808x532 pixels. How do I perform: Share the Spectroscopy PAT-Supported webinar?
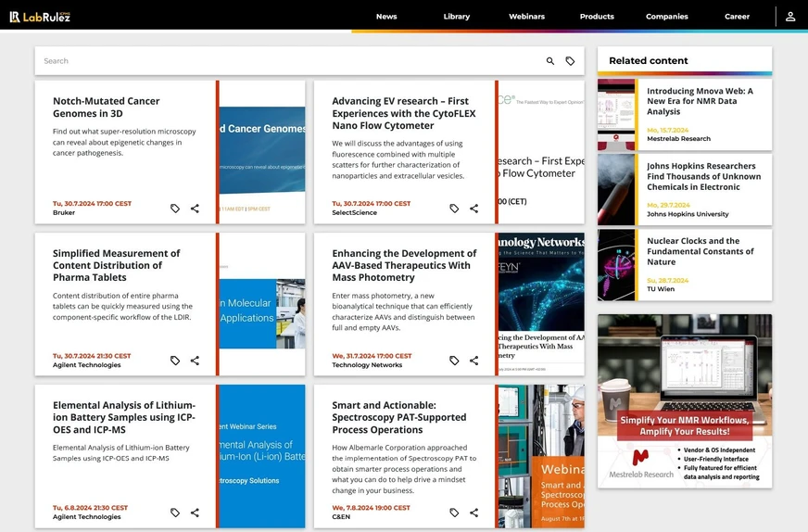click(x=474, y=513)
